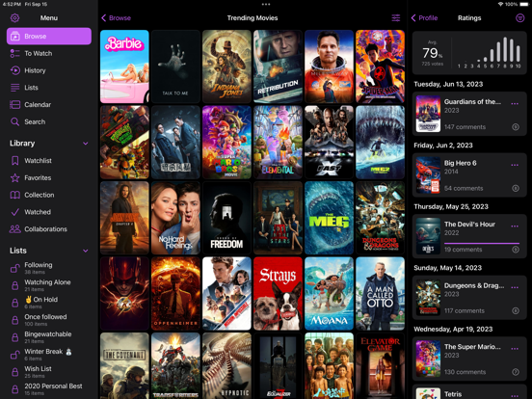Open the settings gear in Menu header

(x=14, y=18)
